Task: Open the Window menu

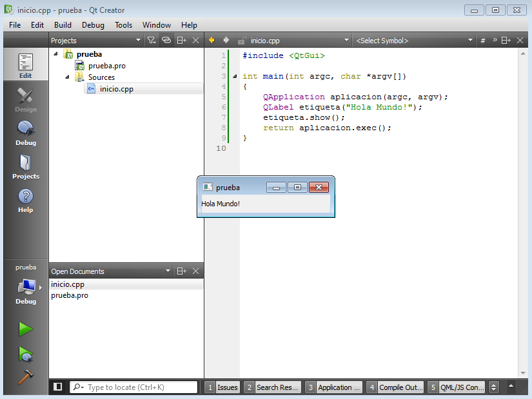Action: (157, 25)
